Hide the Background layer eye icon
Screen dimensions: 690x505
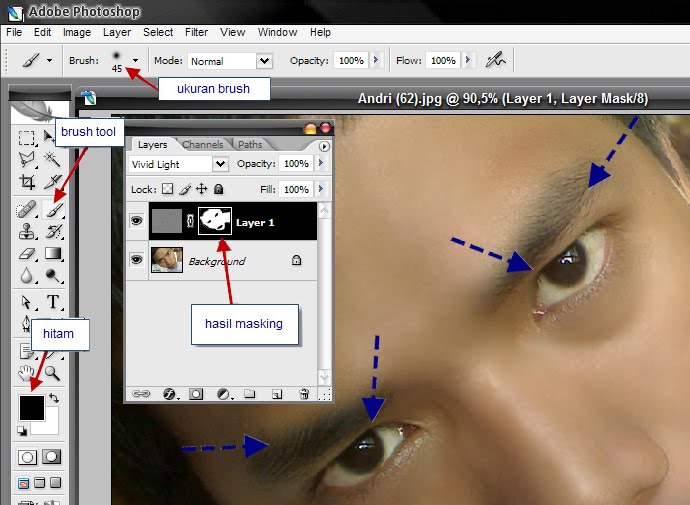click(x=136, y=260)
